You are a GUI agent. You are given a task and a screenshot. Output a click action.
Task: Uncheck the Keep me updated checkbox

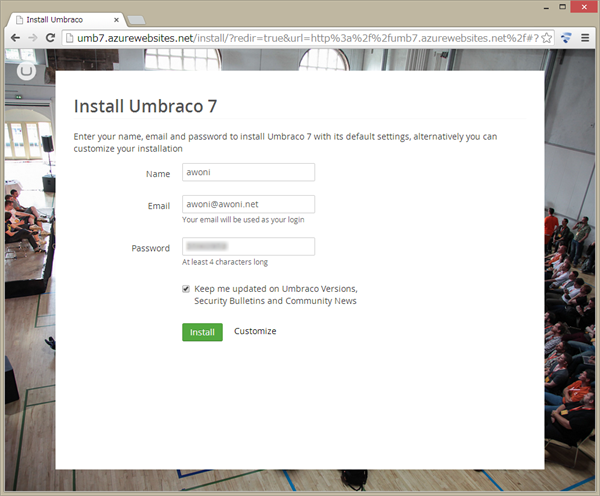[x=186, y=288]
